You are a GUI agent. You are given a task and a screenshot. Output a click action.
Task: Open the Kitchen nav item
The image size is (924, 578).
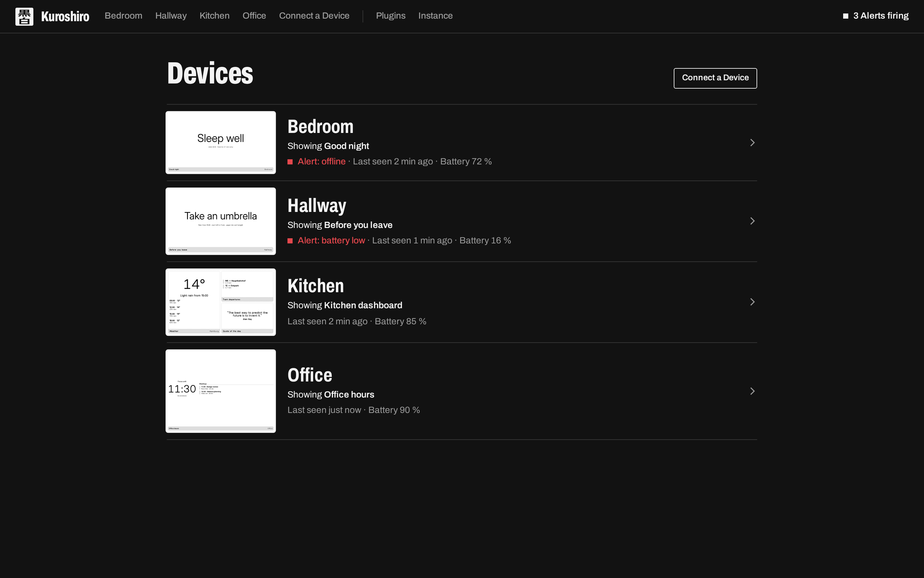[215, 16]
